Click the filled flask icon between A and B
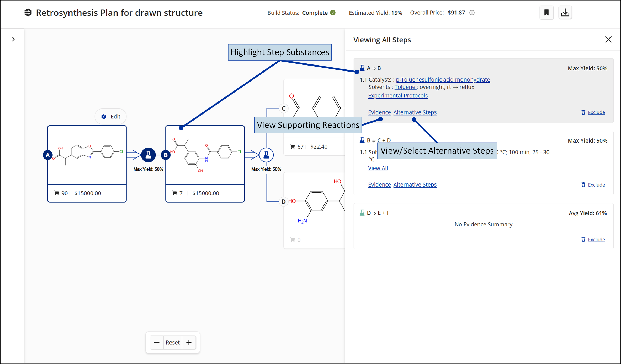This screenshot has height=364, width=621. pos(148,155)
